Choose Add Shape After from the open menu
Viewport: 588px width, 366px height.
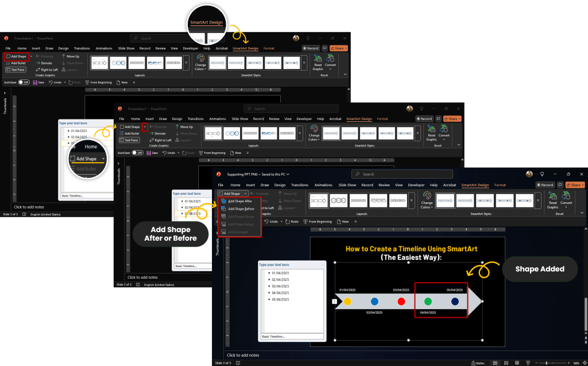pyautogui.click(x=239, y=201)
